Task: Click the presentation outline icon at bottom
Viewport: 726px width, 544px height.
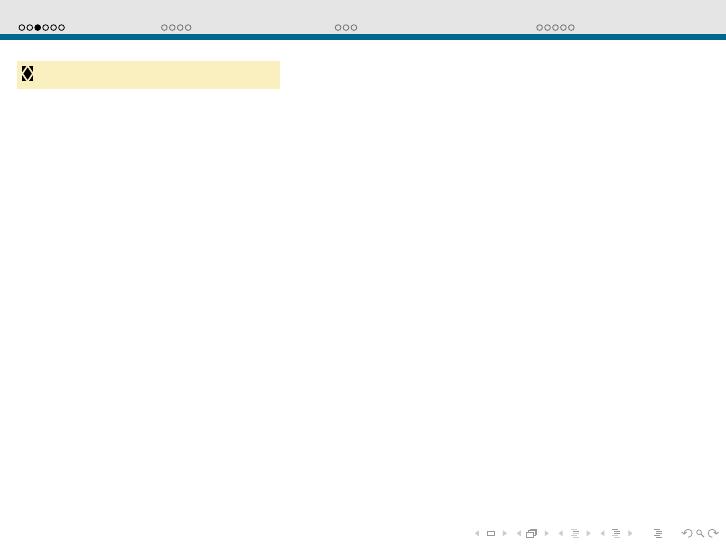Action: point(658,534)
